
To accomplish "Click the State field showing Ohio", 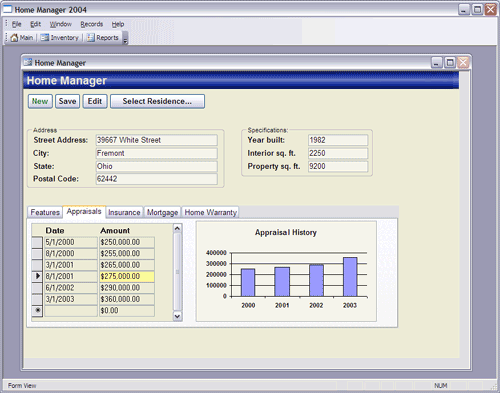I will [x=157, y=166].
